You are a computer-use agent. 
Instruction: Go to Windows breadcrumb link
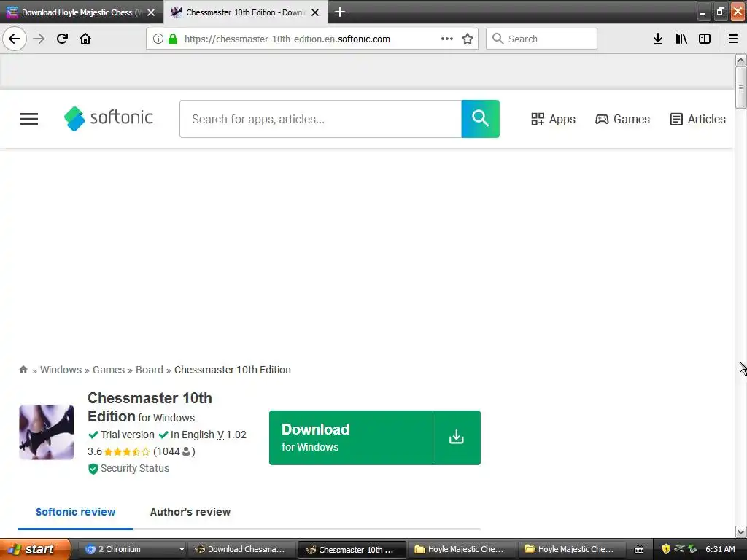(x=61, y=370)
